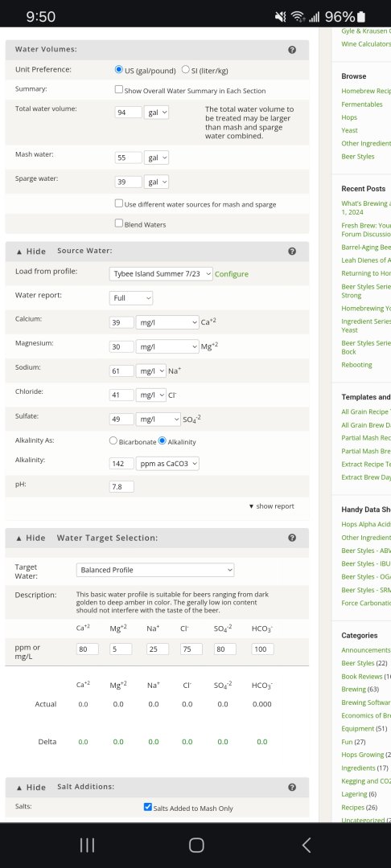
Task: Focus target Mg+2 ppm field
Action: (121, 649)
